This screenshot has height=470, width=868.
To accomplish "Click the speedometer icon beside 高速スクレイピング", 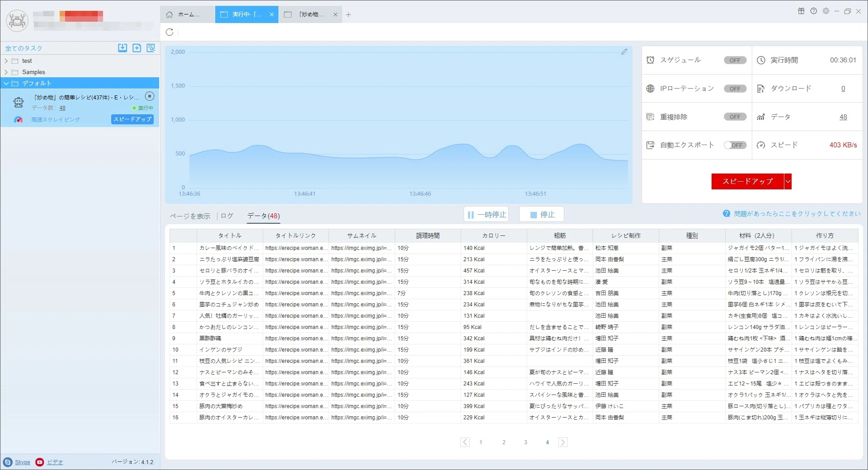I will coord(18,120).
